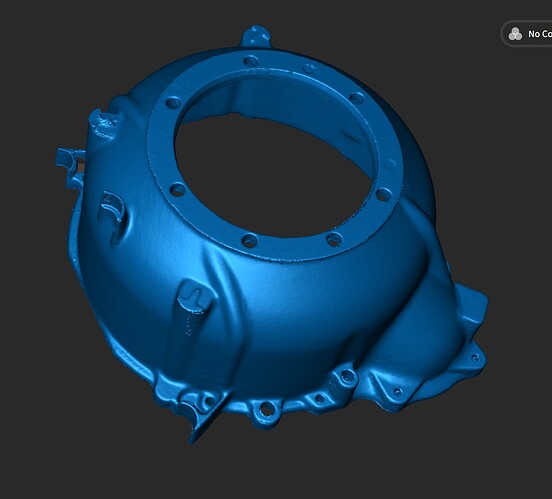Viewport: 552px width, 499px height.
Task: Click the bottom-right bolt hole of the ring flange
Action: [x=334, y=240]
